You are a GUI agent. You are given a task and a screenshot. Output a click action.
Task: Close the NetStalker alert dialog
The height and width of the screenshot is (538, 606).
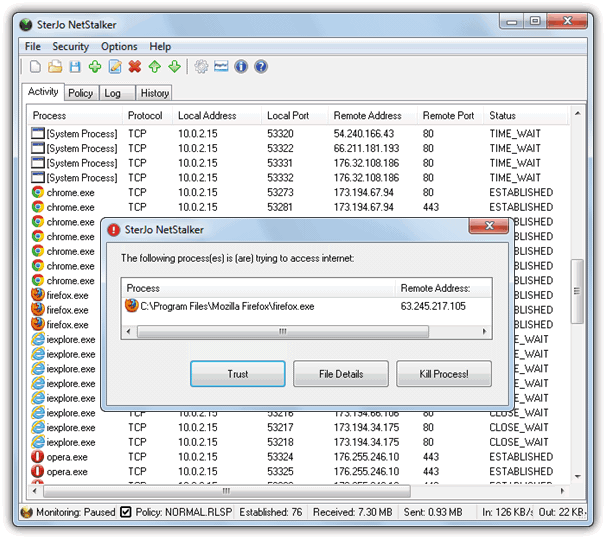click(x=489, y=226)
